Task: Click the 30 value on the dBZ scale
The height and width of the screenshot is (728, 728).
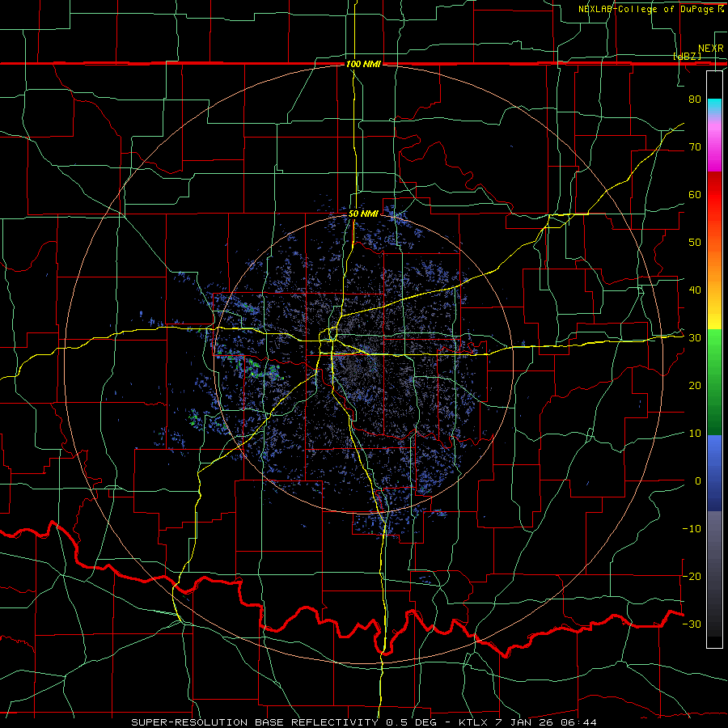Action: click(695, 338)
